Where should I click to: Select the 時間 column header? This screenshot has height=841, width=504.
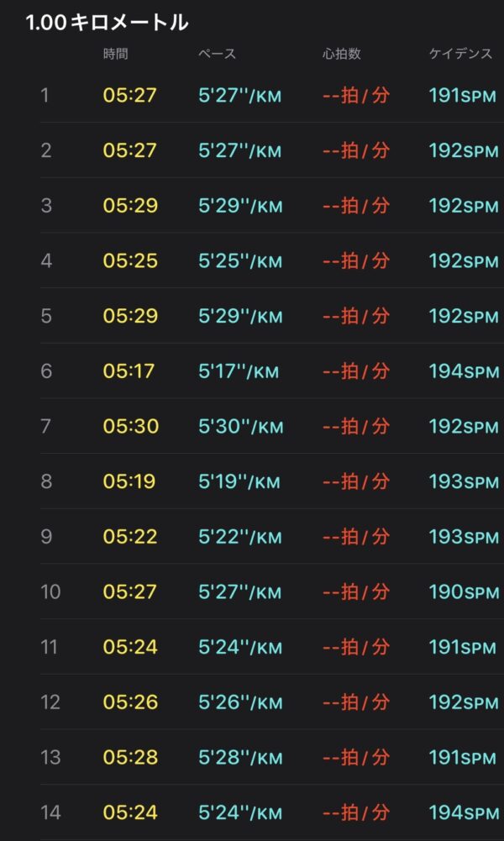pos(116,55)
